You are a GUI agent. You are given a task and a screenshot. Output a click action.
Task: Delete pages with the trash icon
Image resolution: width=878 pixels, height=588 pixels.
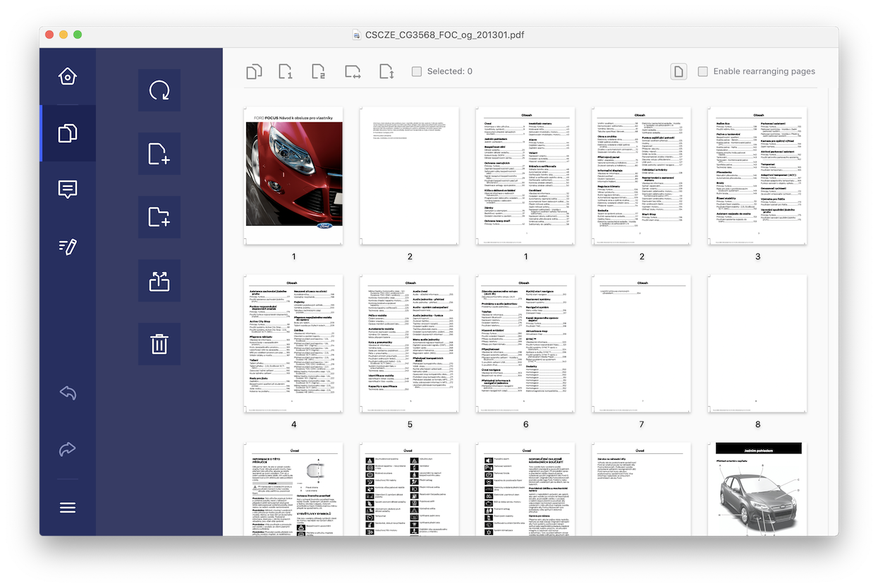pyautogui.click(x=159, y=344)
